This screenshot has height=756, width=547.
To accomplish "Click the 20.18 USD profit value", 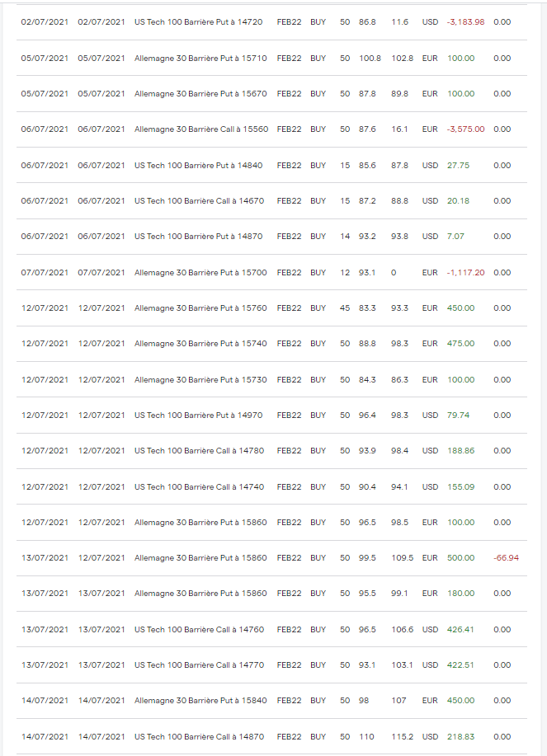I will 458,201.
